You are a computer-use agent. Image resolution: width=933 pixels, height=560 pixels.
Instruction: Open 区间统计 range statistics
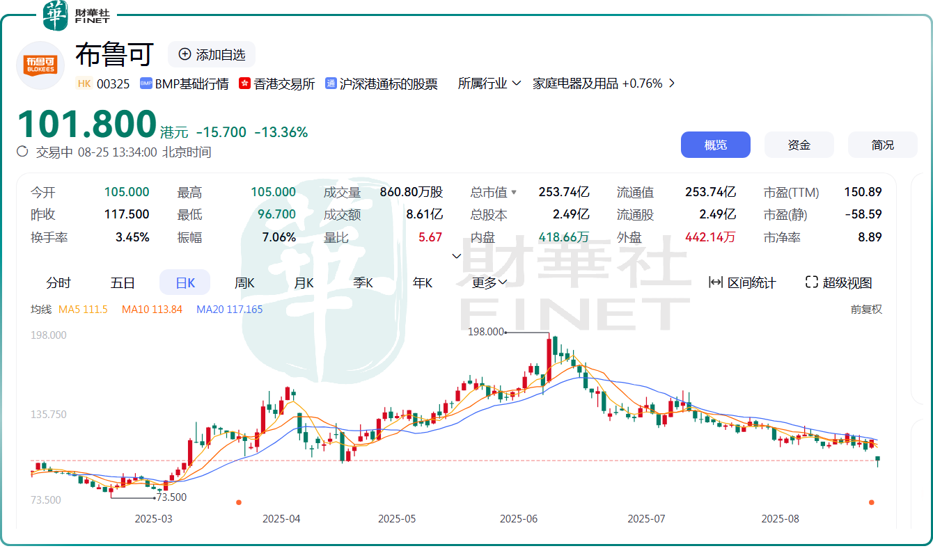[742, 282]
